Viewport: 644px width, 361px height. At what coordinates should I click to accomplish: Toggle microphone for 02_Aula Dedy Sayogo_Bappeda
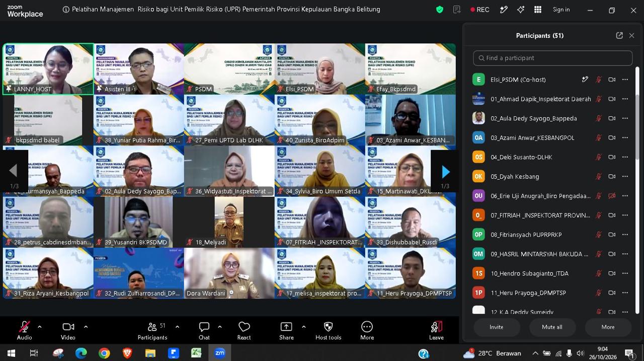click(599, 118)
